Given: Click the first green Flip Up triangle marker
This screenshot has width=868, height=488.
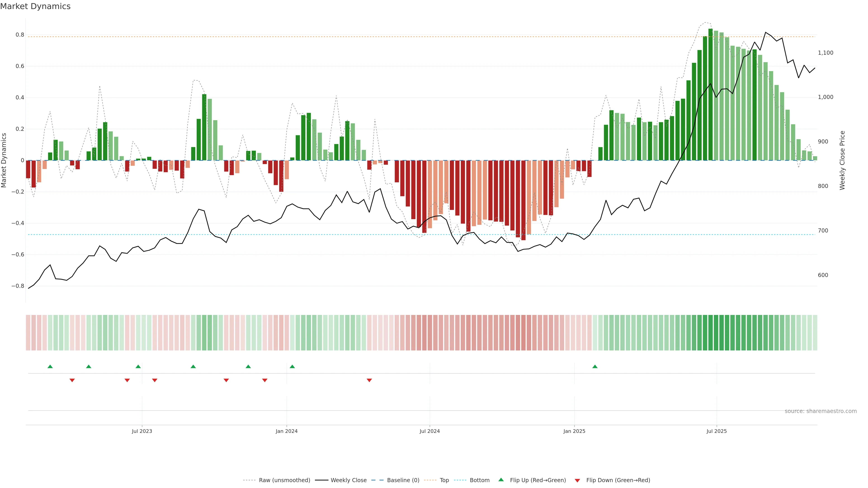Looking at the screenshot, I should tap(50, 366).
